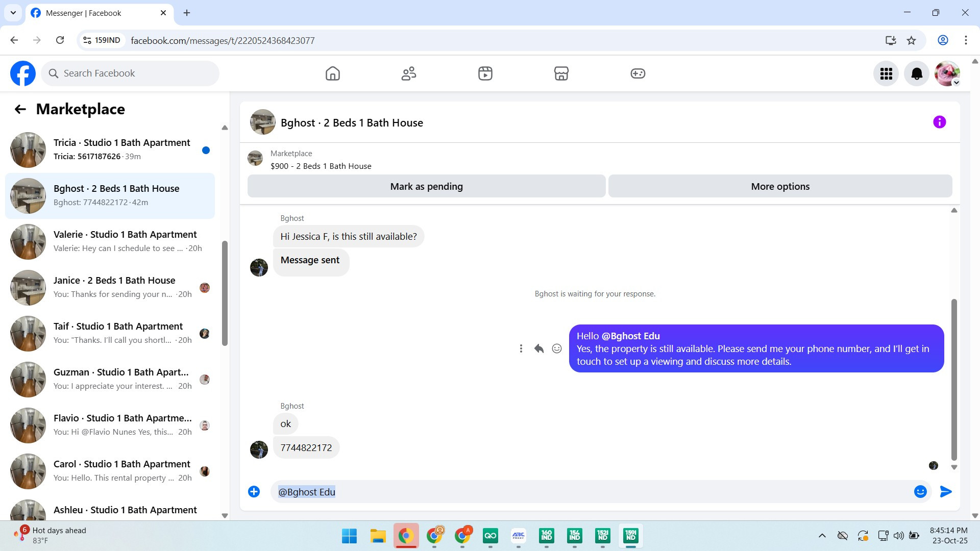Open the three-dot message options menu
The width and height of the screenshot is (980, 551).
(521, 348)
